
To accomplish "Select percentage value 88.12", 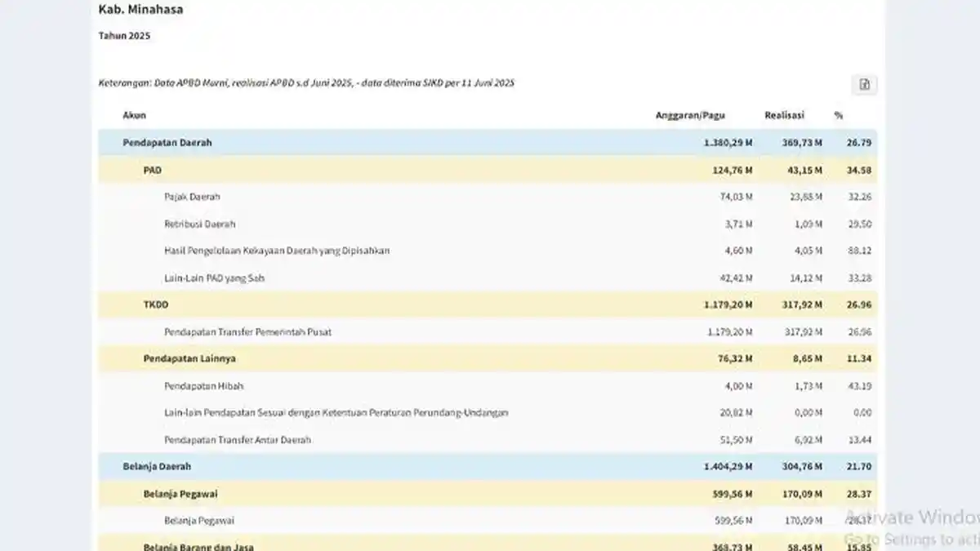I will point(859,251).
